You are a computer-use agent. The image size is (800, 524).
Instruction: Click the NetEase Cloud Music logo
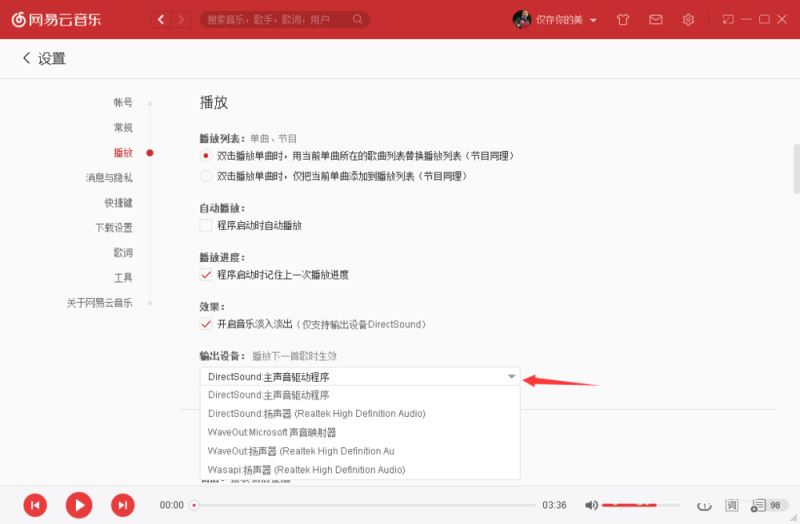[56, 19]
